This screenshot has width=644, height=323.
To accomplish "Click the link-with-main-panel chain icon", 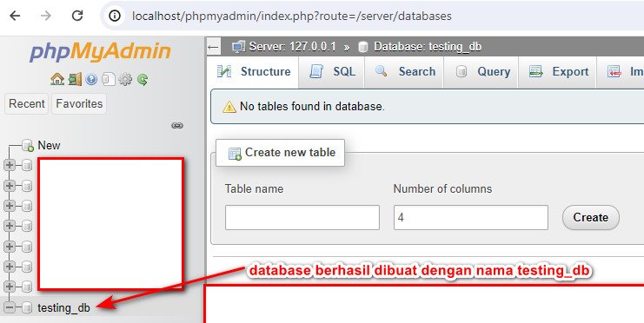I will point(177,126).
